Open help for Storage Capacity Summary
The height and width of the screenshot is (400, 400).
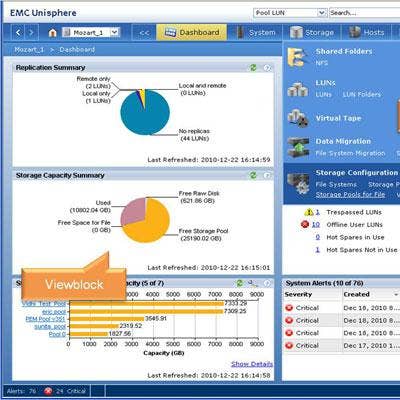point(267,175)
